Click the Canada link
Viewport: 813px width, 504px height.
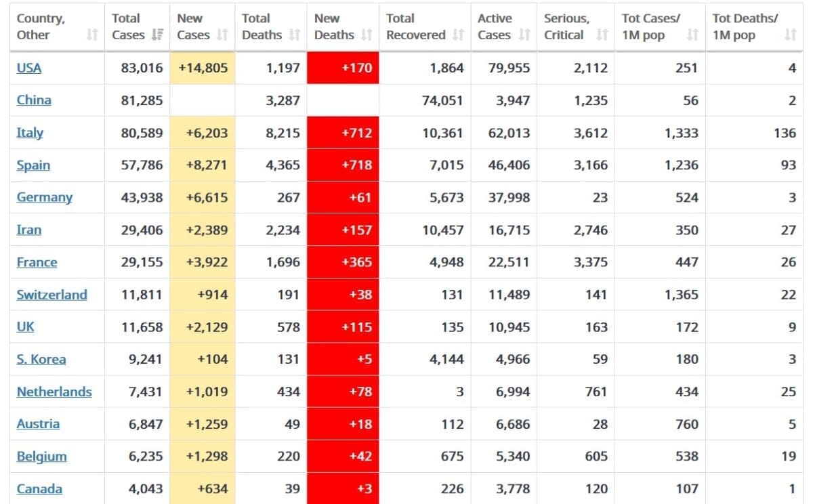pos(39,488)
